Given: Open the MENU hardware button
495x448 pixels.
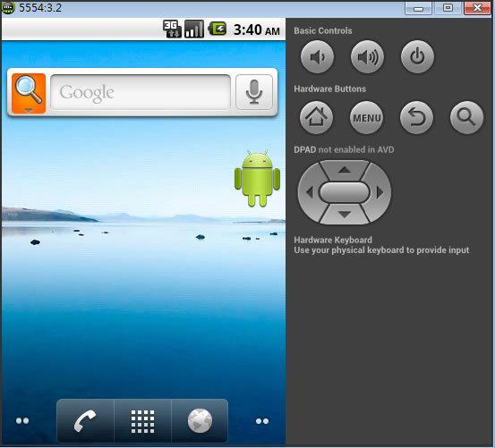Looking at the screenshot, I should (366, 118).
